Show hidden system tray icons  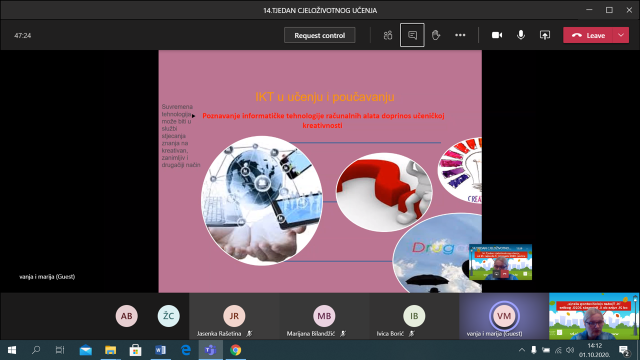(522, 350)
